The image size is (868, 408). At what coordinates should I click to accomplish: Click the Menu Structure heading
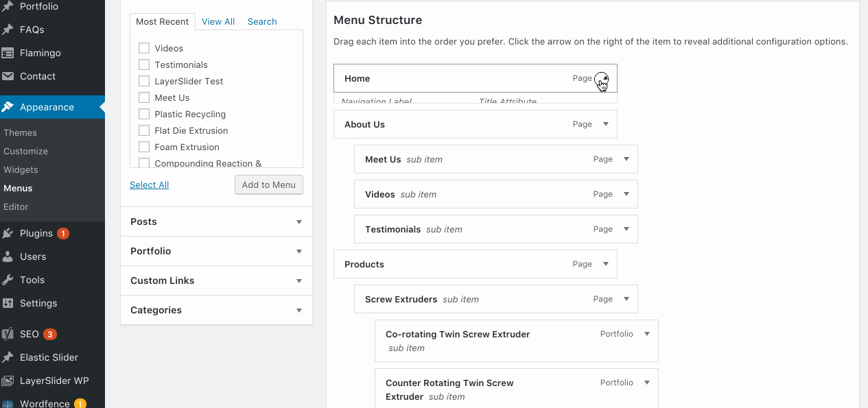click(x=378, y=20)
